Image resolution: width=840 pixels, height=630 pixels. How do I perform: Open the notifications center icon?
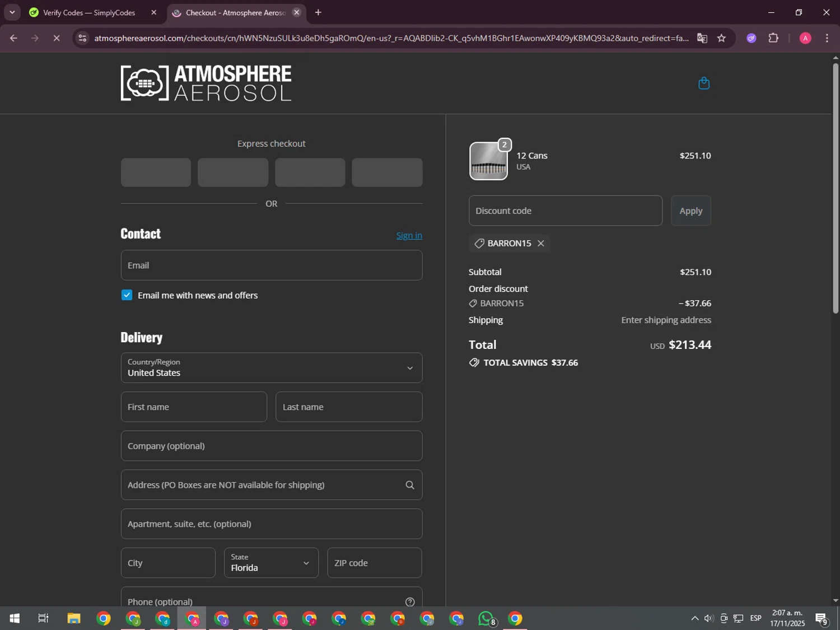click(x=822, y=618)
